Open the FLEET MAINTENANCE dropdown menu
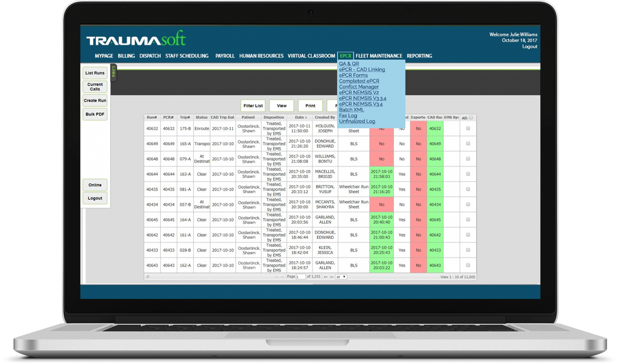618x364 pixels. click(379, 56)
